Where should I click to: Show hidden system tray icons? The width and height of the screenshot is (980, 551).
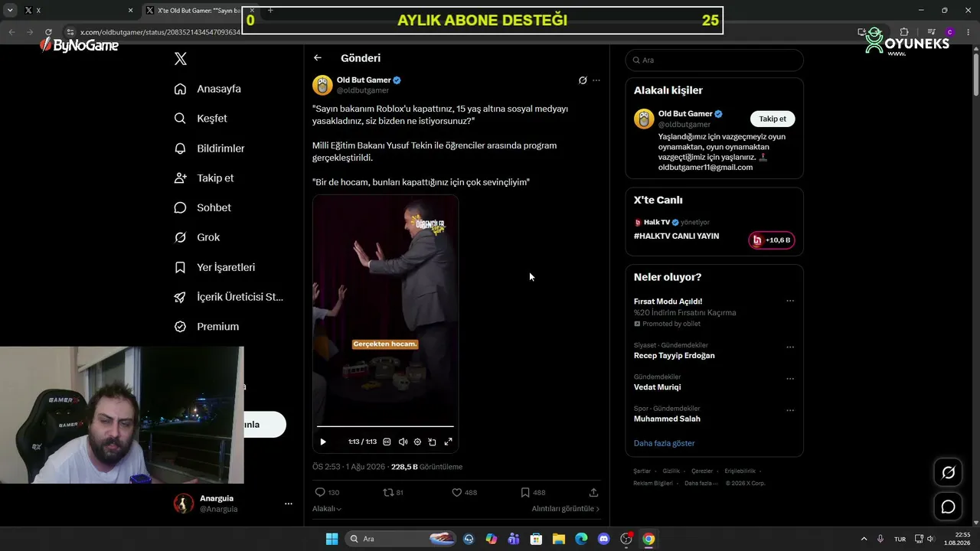[x=864, y=539]
